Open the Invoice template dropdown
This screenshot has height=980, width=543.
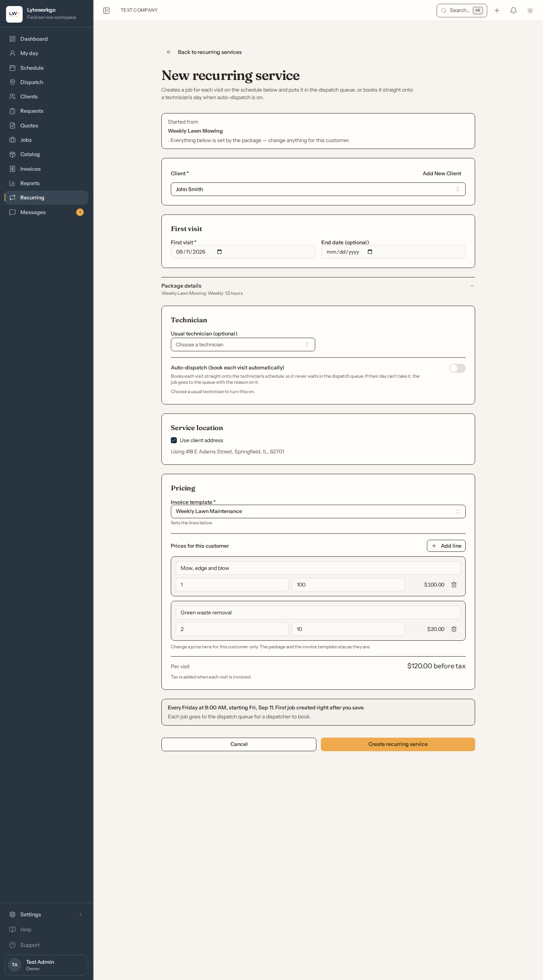point(318,511)
